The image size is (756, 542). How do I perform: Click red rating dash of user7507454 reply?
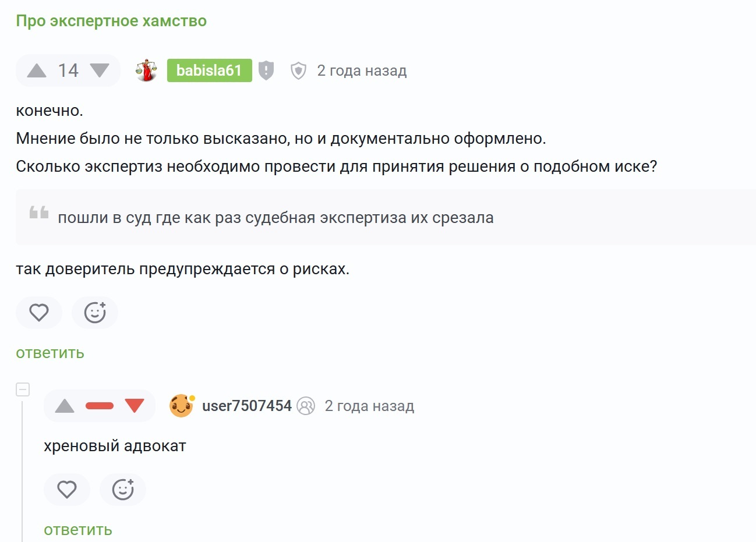click(100, 406)
